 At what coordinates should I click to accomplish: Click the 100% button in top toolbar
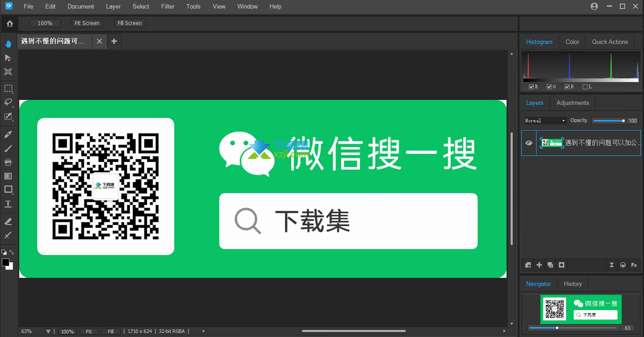pyautogui.click(x=45, y=23)
